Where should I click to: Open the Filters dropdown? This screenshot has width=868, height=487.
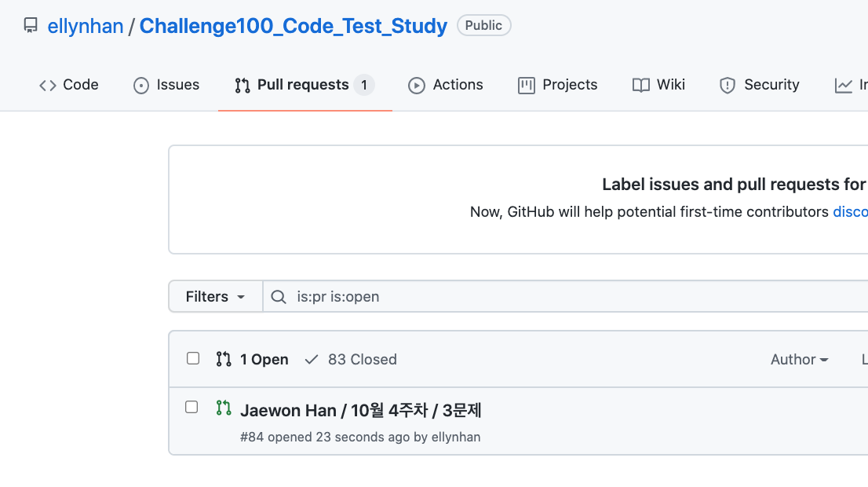click(x=215, y=297)
